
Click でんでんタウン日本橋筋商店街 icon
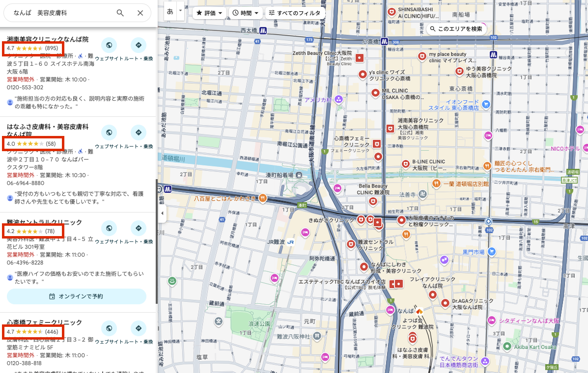pyautogui.click(x=485, y=361)
